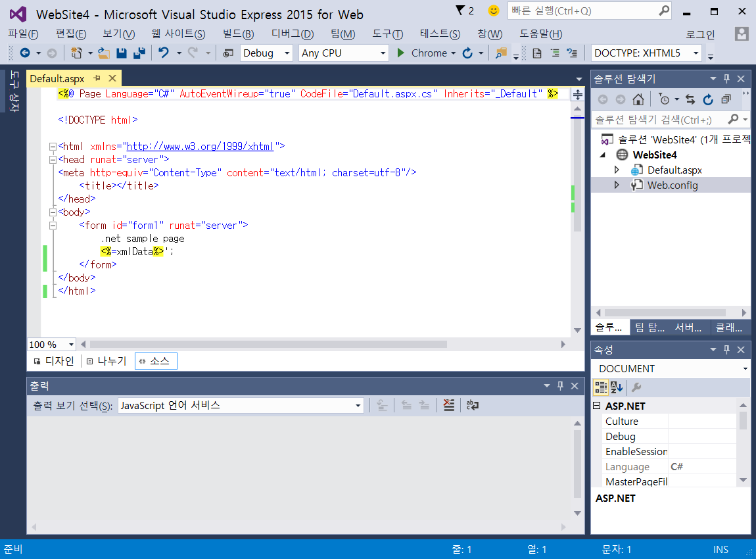Click the Undo arrow icon
756x559 pixels.
(164, 53)
